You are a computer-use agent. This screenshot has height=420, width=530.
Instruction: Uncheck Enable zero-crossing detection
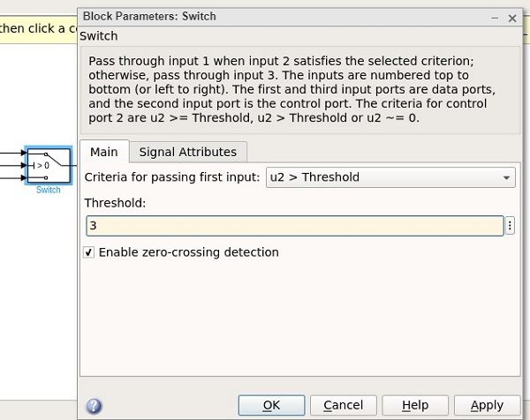click(x=89, y=252)
